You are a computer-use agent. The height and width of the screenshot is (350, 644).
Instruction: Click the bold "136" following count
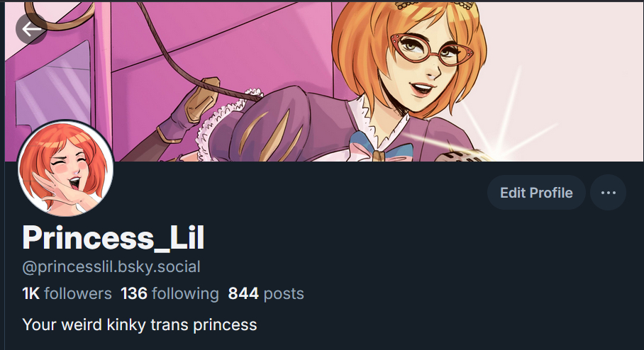134,293
